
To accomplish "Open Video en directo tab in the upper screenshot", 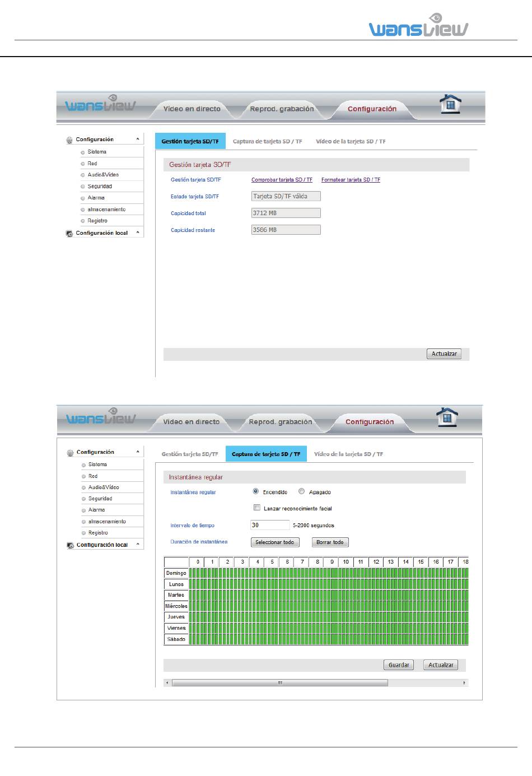I will pos(192,109).
